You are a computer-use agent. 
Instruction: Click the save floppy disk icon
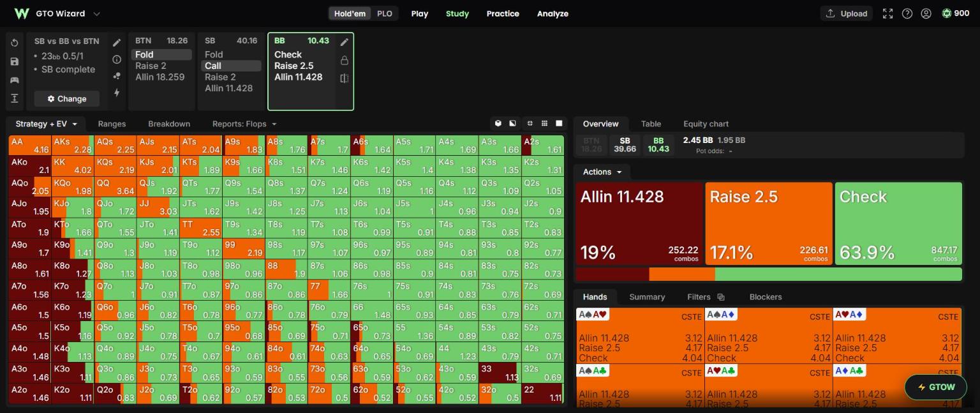pos(15,61)
